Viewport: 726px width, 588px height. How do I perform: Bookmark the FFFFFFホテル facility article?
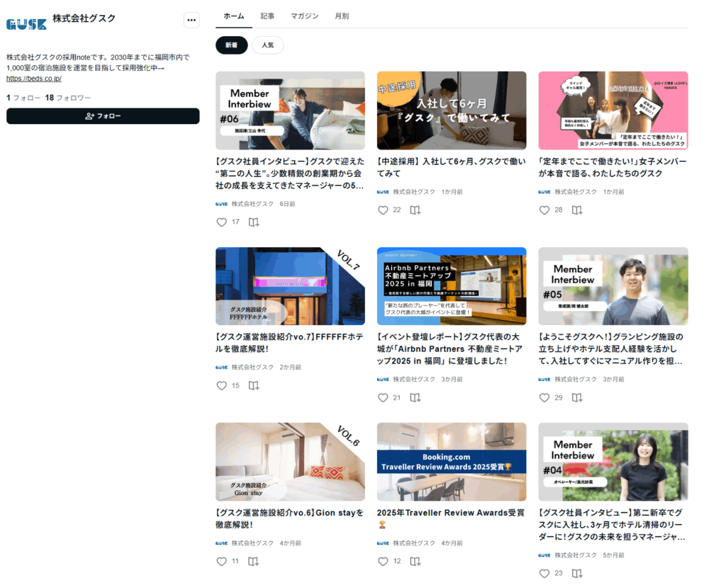tap(254, 385)
